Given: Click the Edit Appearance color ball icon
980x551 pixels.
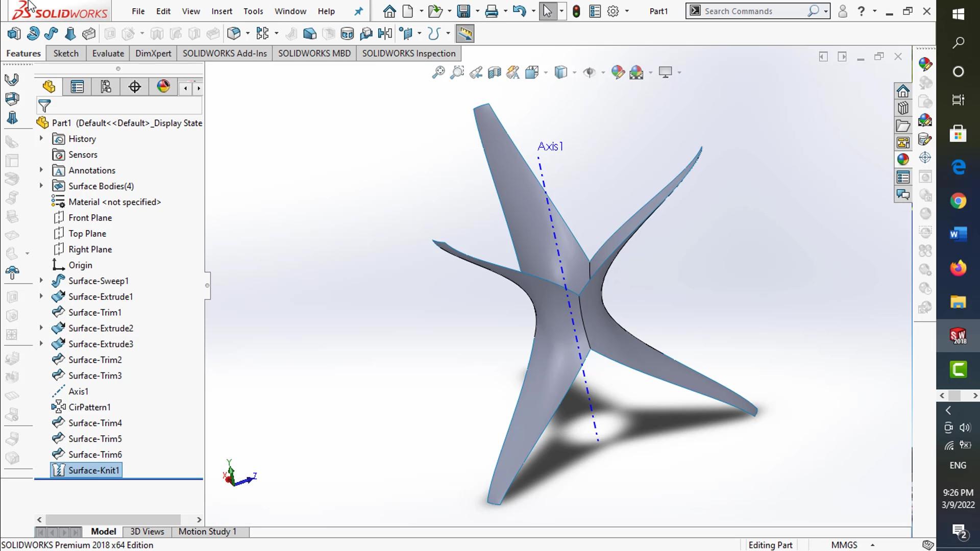Looking at the screenshot, I should 618,72.
